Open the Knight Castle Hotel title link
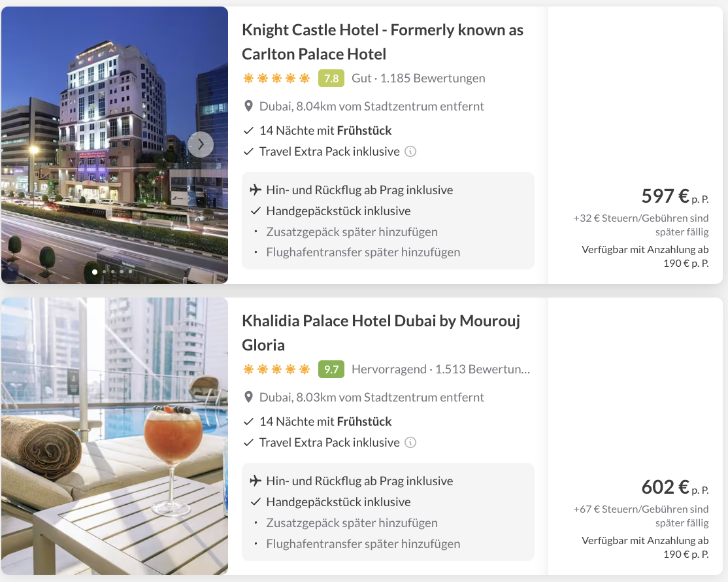728x582 pixels. click(x=382, y=42)
